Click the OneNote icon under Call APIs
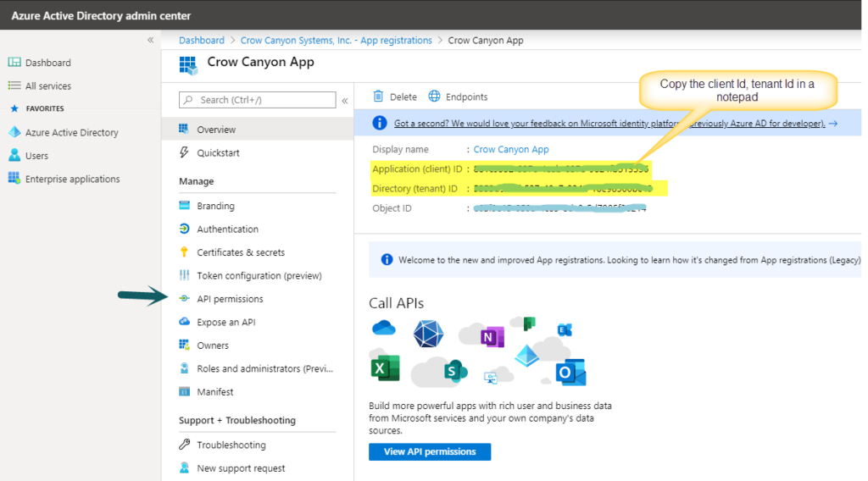The height and width of the screenshot is (481, 868). [492, 337]
